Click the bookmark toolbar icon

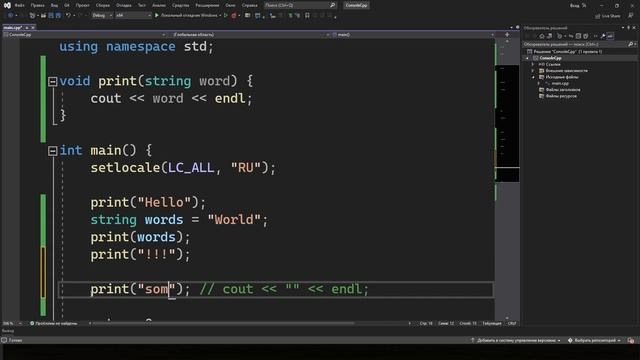coord(307,16)
